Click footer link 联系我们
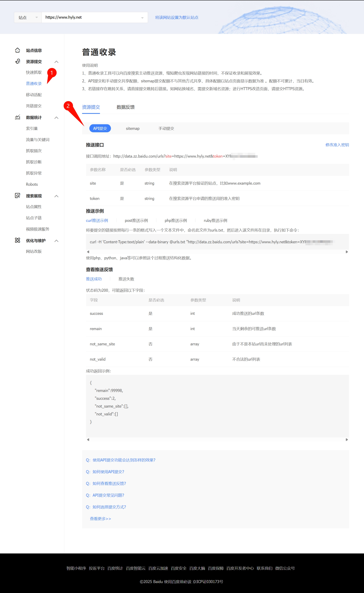 [265, 568]
